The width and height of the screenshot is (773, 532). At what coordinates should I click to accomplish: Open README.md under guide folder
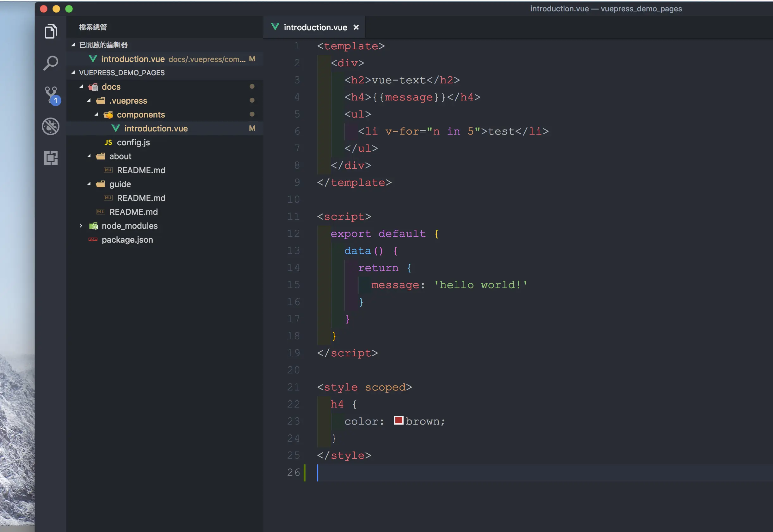tap(141, 198)
